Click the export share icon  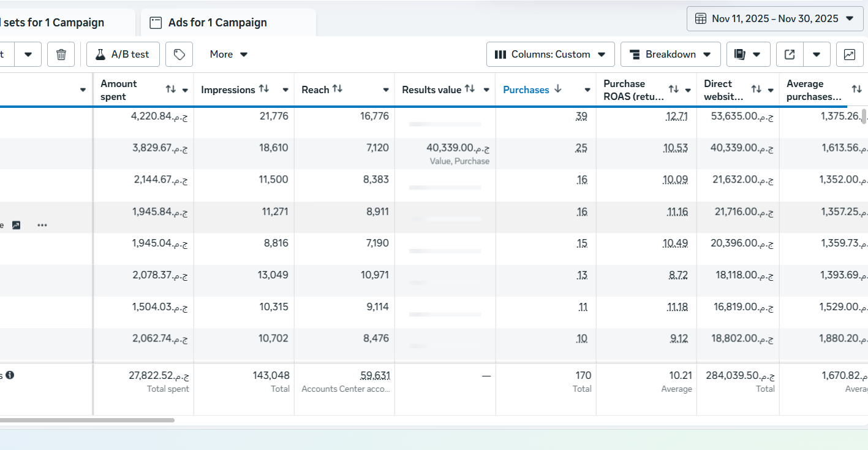click(790, 55)
